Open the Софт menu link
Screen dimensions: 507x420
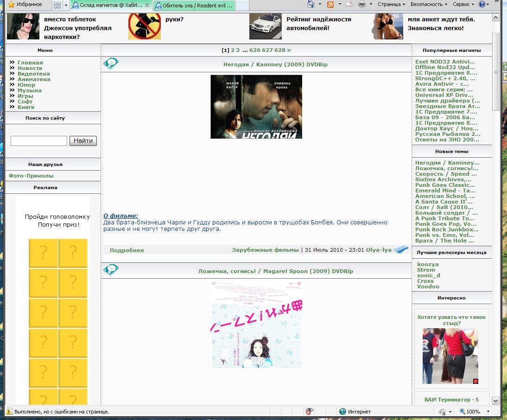point(25,101)
